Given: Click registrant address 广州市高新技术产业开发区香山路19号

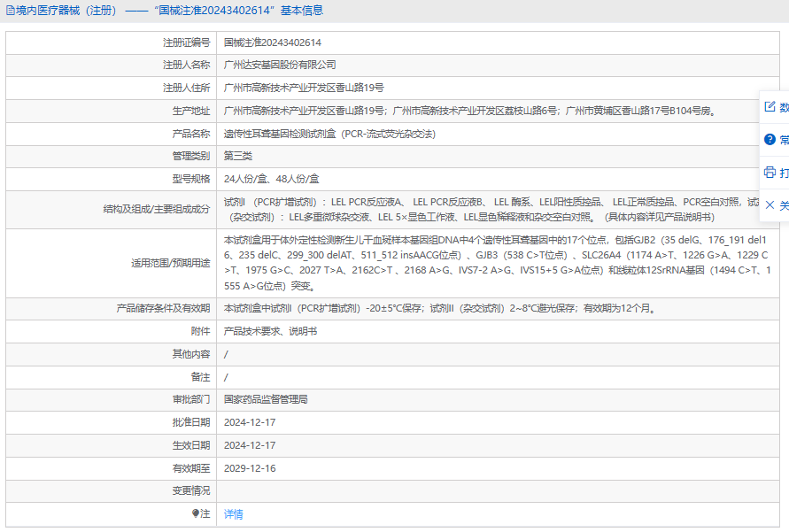Looking at the screenshot, I should coord(304,88).
